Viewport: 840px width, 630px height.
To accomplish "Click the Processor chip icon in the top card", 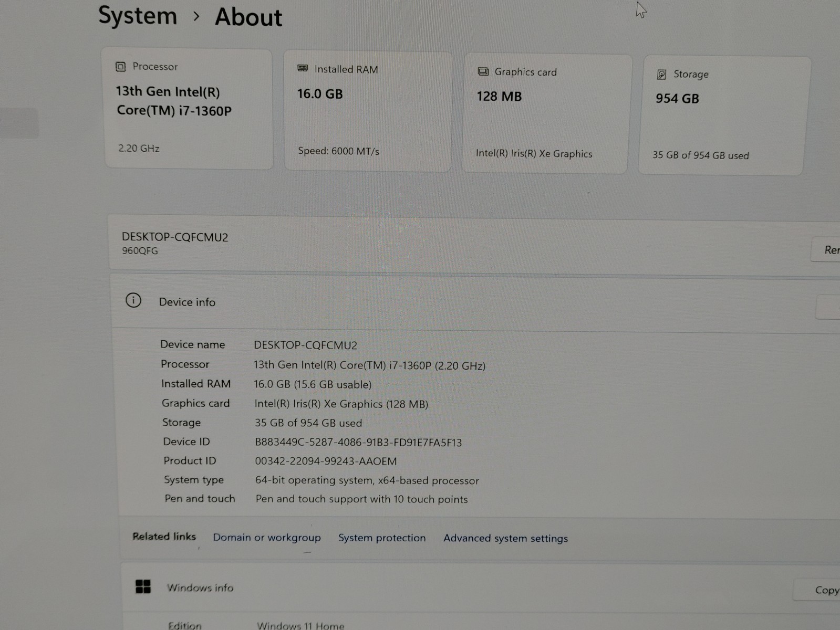I will tap(120, 67).
